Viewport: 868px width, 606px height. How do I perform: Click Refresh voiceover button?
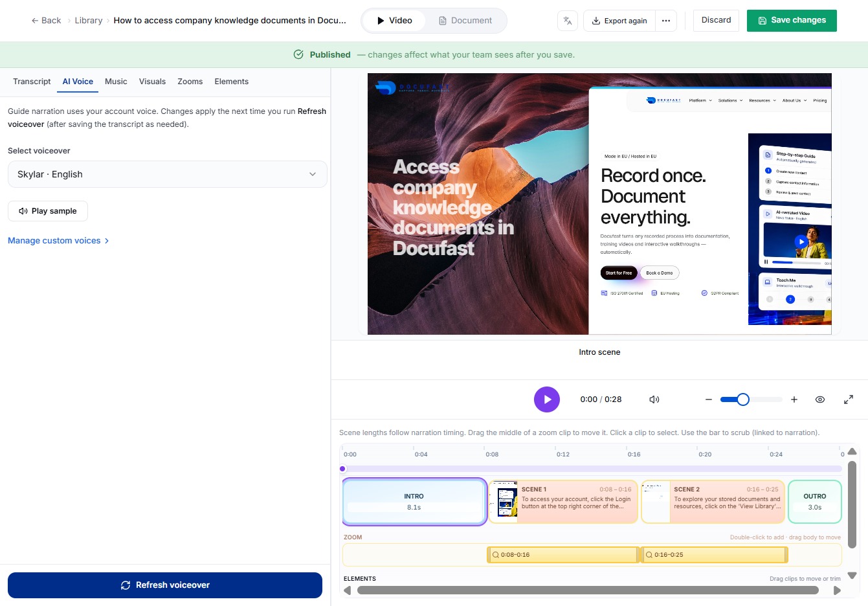coord(165,585)
